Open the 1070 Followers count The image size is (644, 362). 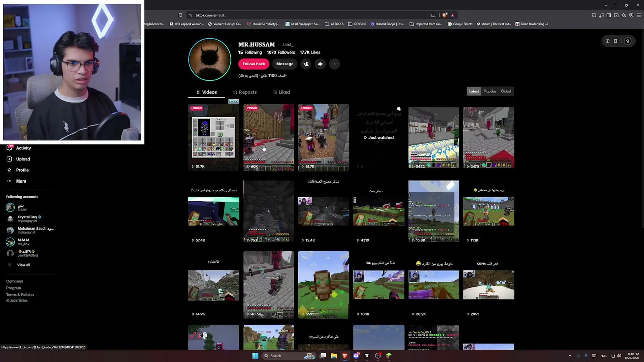click(x=281, y=52)
